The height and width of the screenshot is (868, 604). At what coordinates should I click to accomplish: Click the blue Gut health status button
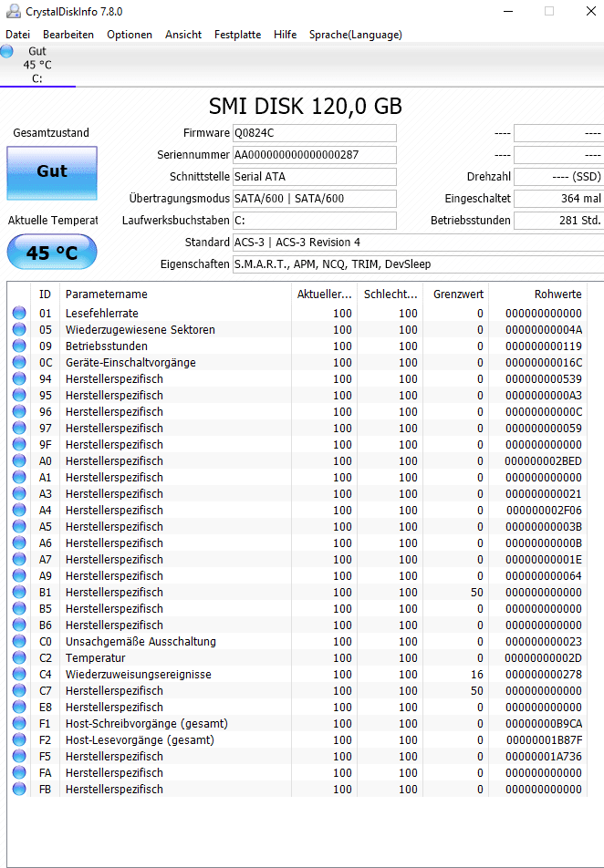point(52,173)
